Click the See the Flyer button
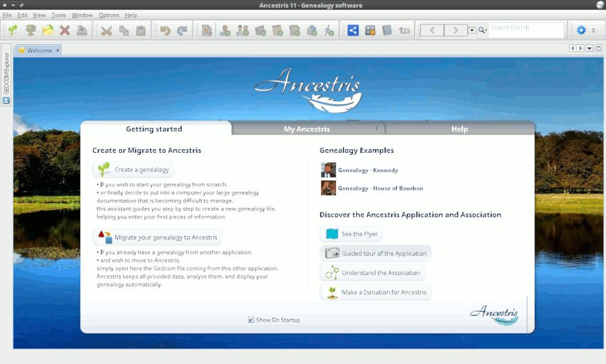This screenshot has width=606, height=364. pos(351,233)
